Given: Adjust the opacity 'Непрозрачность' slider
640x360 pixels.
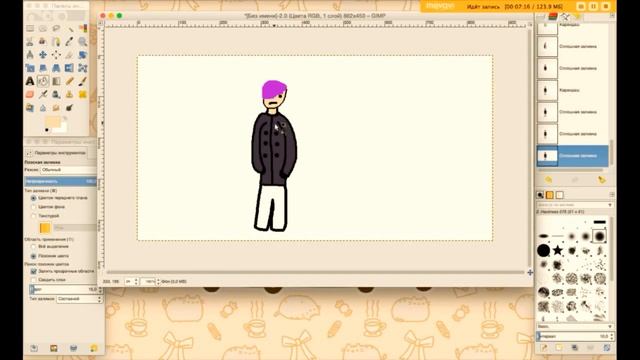Looking at the screenshot, I should [60, 181].
